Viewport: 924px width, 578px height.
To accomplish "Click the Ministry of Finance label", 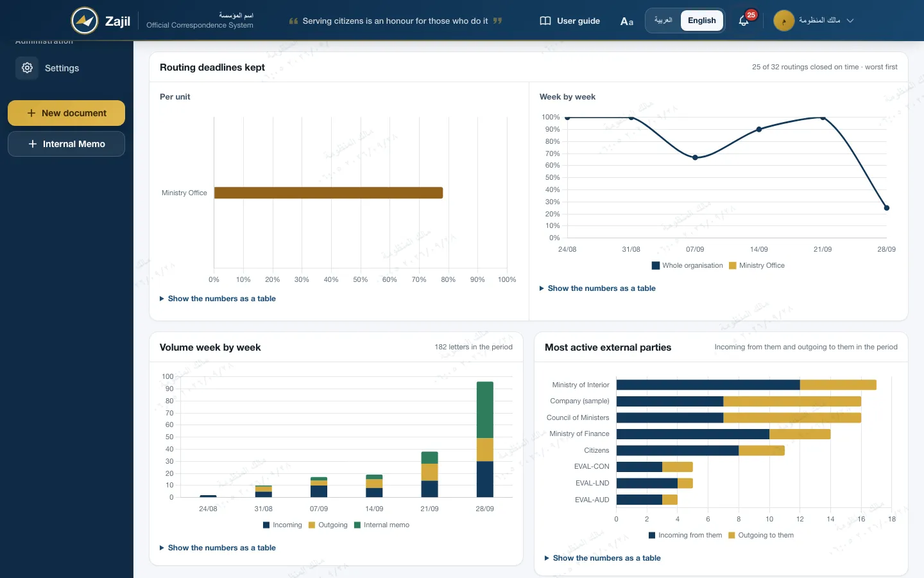I will coord(579,433).
